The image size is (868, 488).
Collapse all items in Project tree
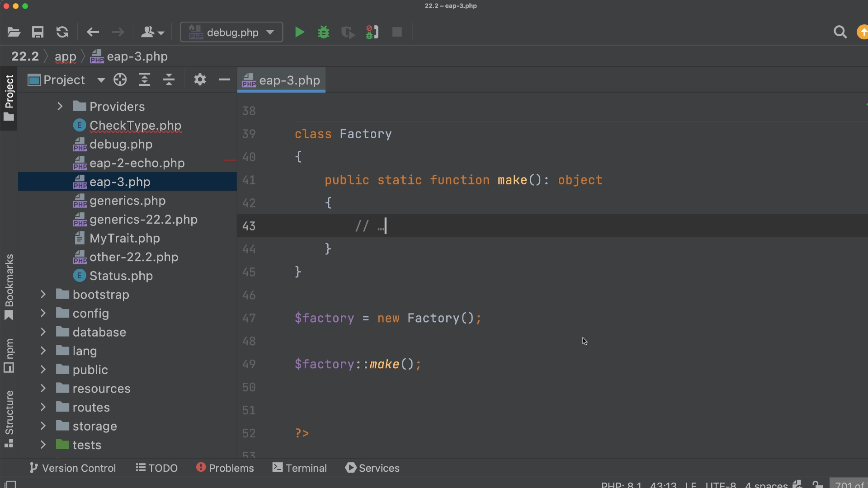(x=169, y=80)
